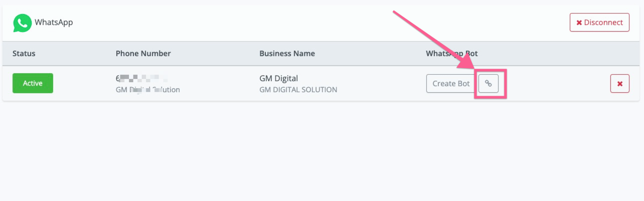Click the green WhatsApp logo icon

pos(22,23)
